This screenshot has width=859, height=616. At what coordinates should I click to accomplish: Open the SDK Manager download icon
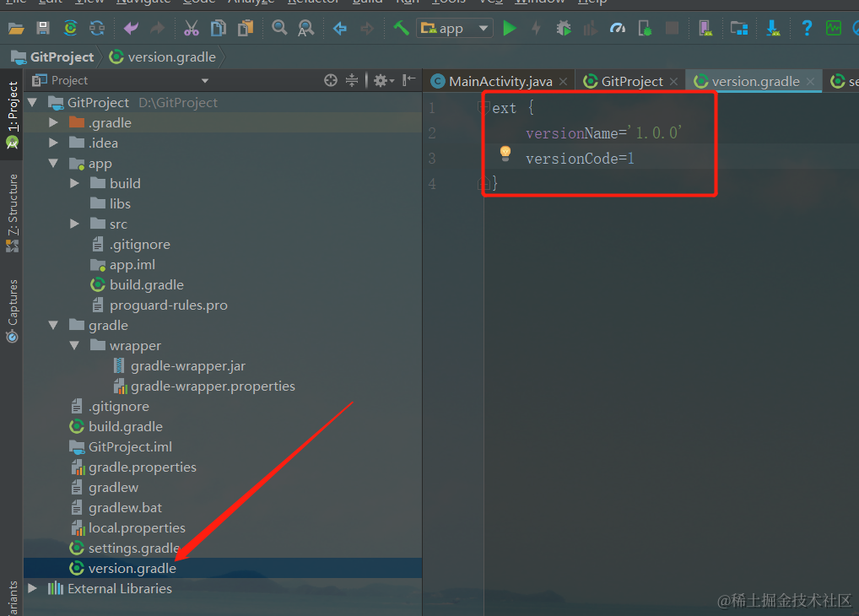(x=773, y=28)
